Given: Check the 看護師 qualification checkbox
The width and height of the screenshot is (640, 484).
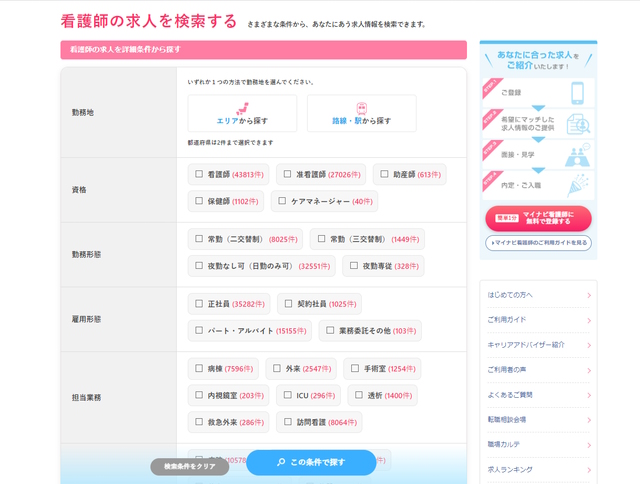Looking at the screenshot, I should pyautogui.click(x=199, y=174).
